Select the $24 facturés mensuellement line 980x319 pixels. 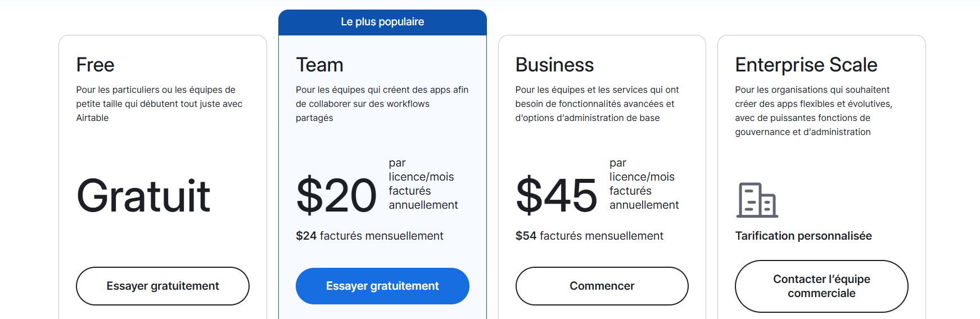[x=369, y=236]
